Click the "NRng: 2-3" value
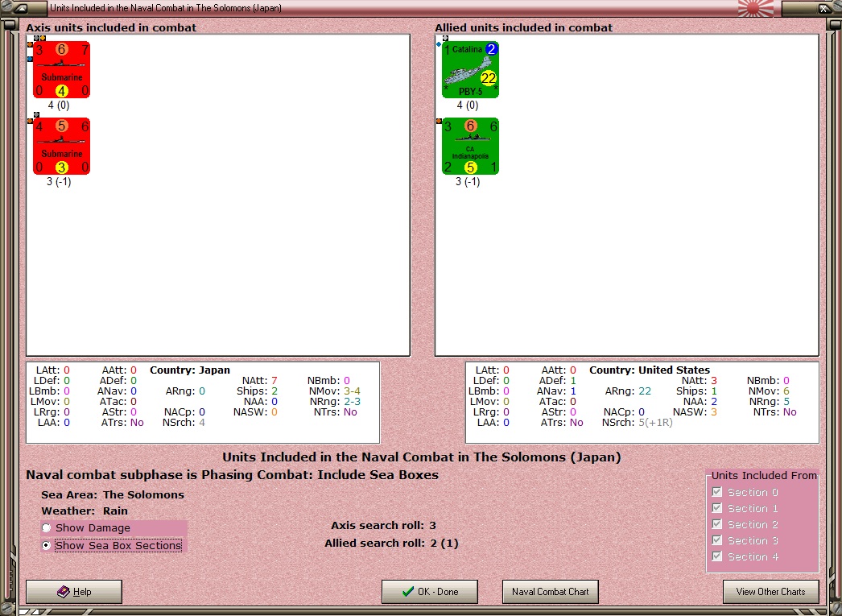The image size is (842, 616). [x=335, y=402]
